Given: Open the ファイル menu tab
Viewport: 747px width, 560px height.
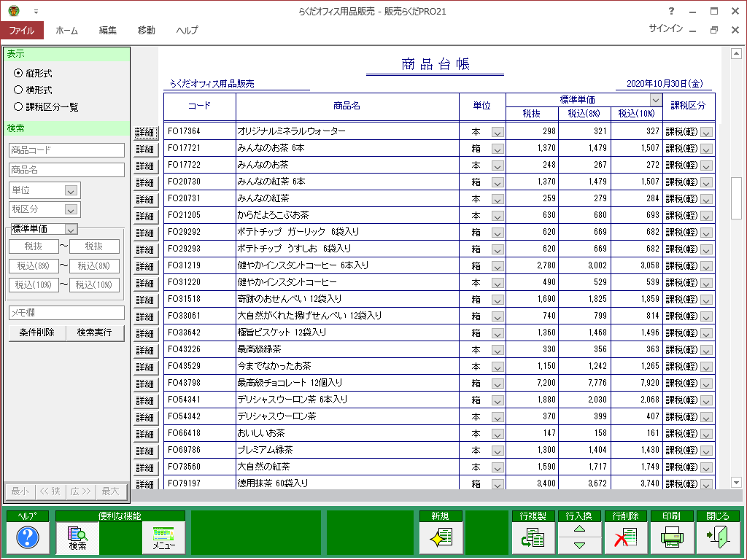Looking at the screenshot, I should pos(22,30).
